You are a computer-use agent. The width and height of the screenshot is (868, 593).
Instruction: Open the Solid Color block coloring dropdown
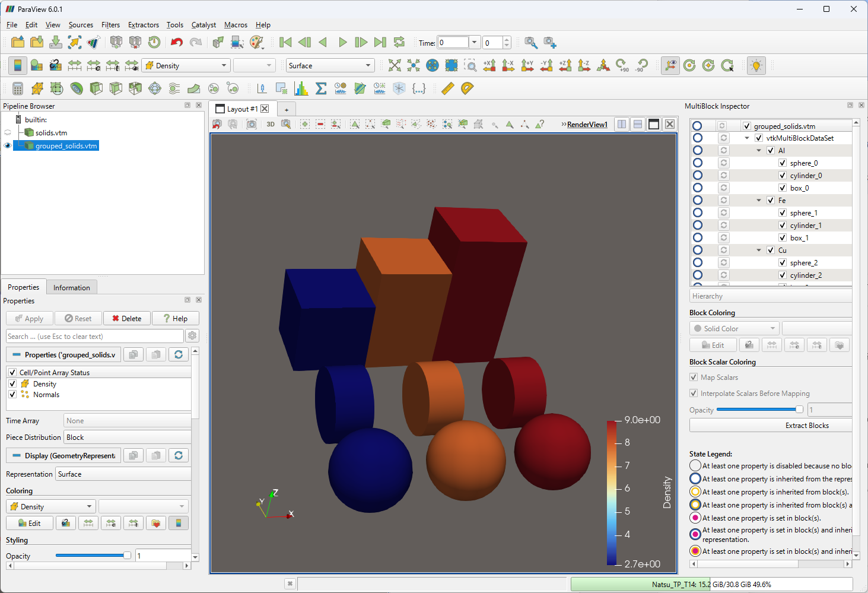735,328
